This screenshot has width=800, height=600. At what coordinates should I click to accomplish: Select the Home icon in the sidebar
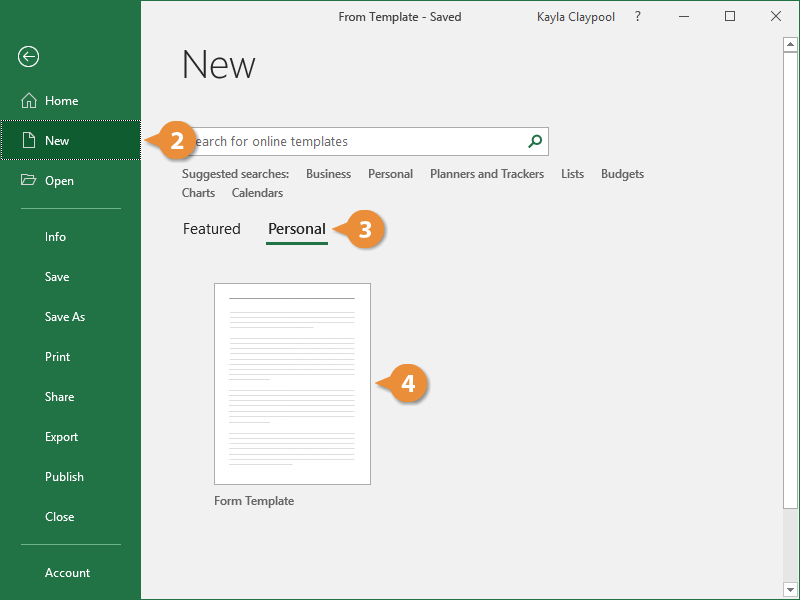pos(30,100)
